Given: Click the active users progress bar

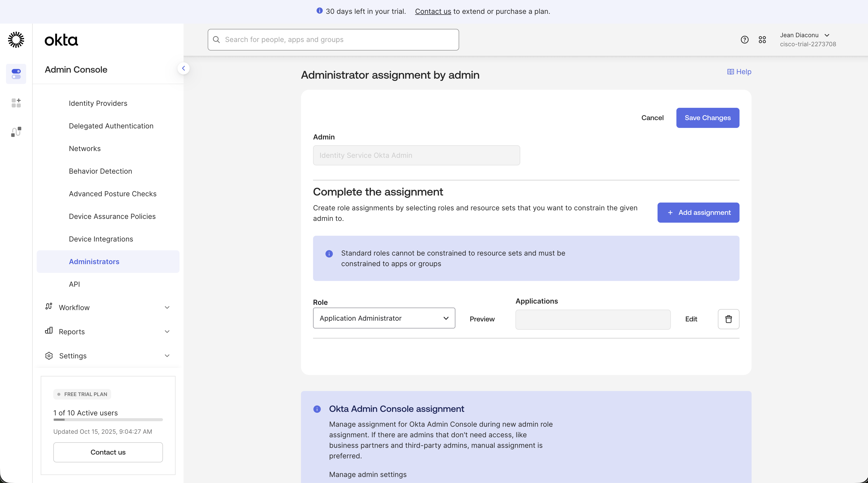Looking at the screenshot, I should point(108,419).
